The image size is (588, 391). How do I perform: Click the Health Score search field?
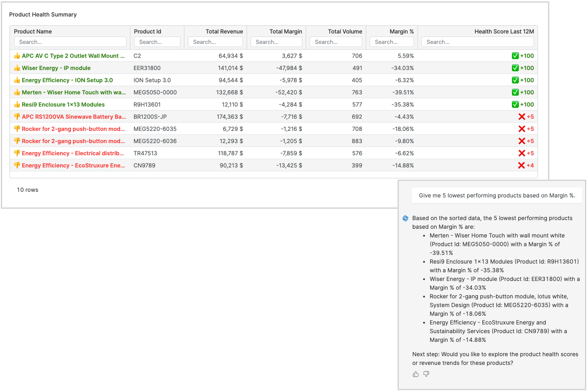[x=477, y=42]
